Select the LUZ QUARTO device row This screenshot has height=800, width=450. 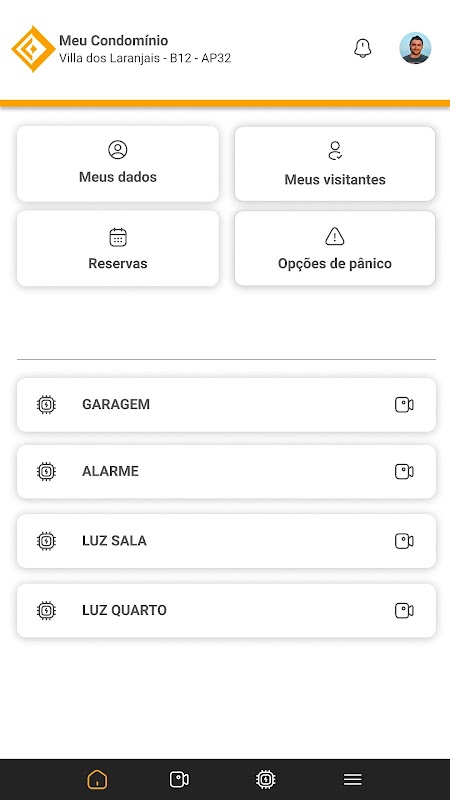tap(226, 610)
